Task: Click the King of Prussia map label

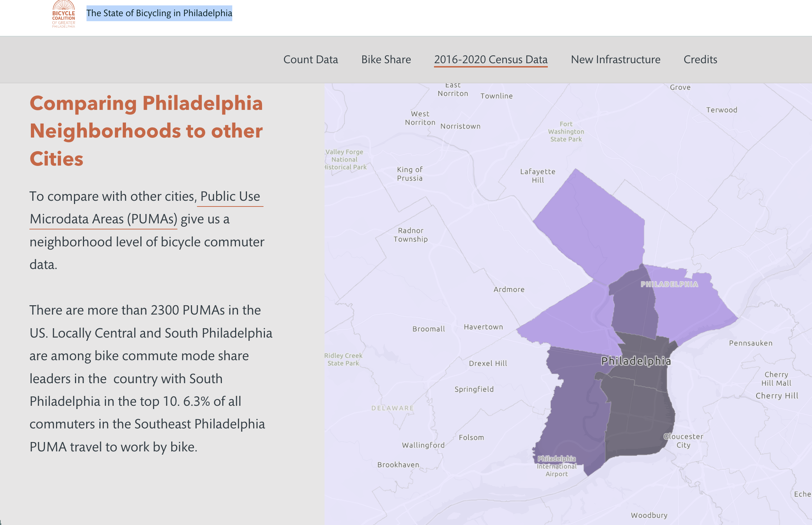Action: point(410,174)
